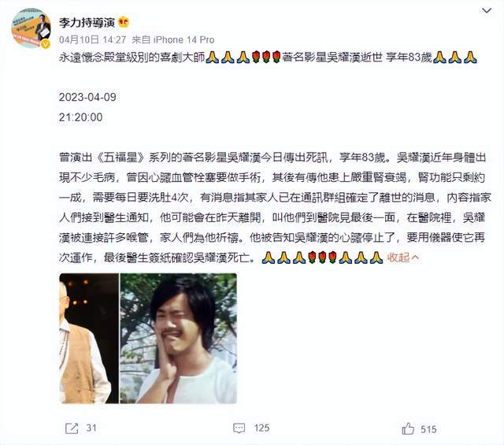View the post timestamp 04月10日 14:27
504x445 pixels.
coord(93,40)
